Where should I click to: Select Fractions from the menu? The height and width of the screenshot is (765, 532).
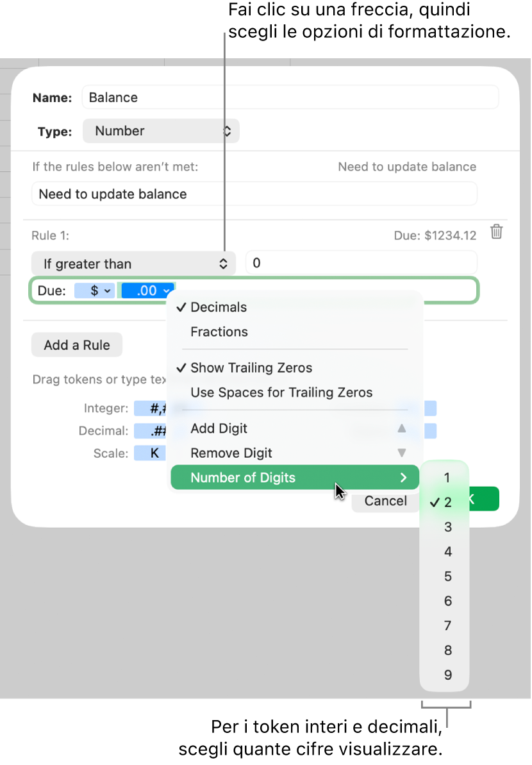click(218, 332)
